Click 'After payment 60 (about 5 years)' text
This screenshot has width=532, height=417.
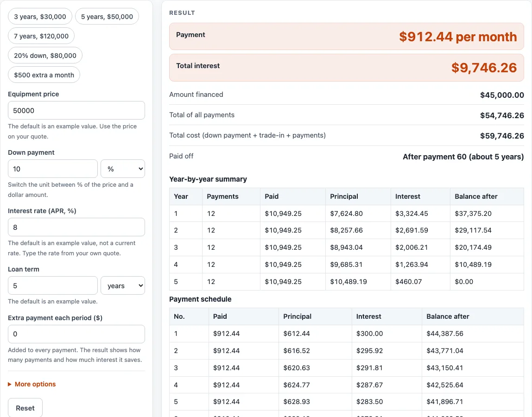pyautogui.click(x=463, y=157)
